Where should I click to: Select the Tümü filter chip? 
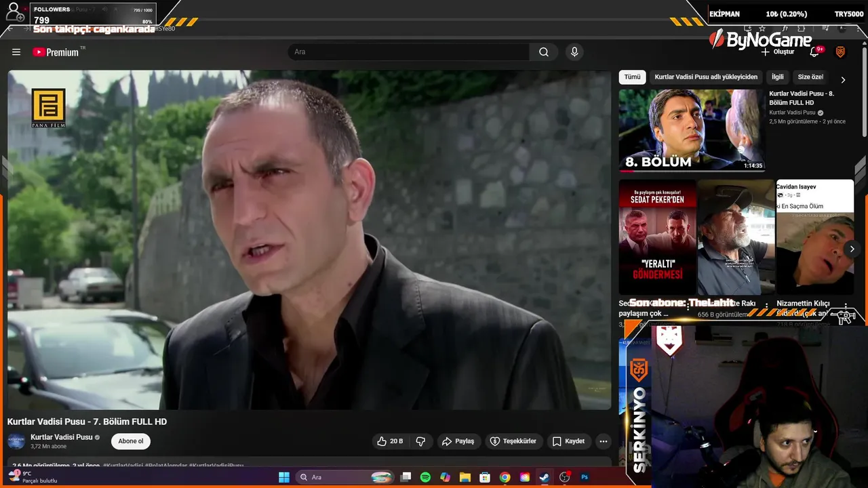click(x=632, y=77)
